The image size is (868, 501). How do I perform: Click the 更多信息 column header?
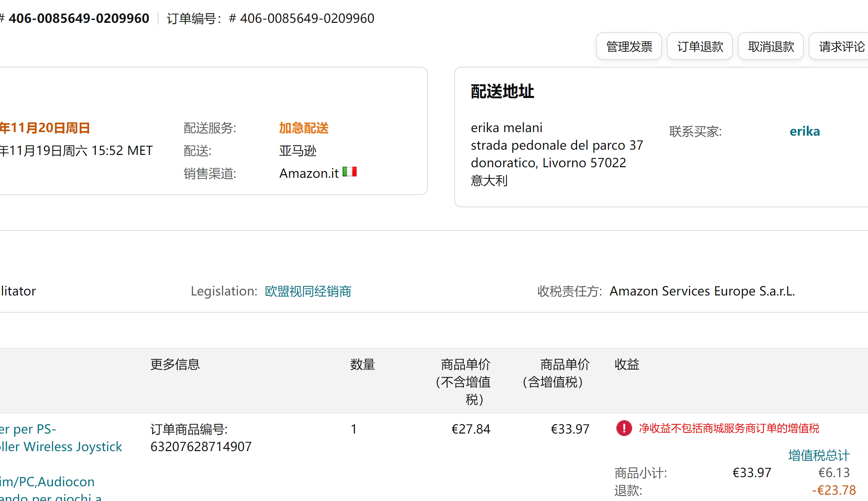(175, 364)
